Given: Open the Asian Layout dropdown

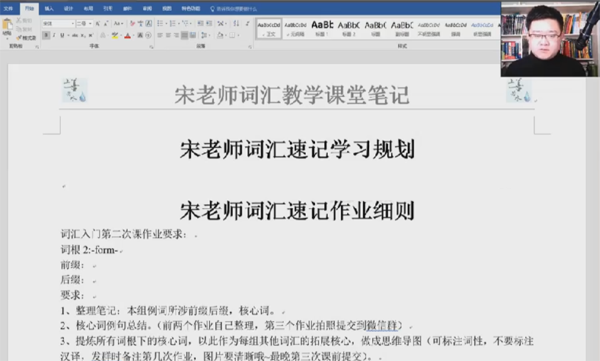Looking at the screenshot, I should tap(222, 23).
